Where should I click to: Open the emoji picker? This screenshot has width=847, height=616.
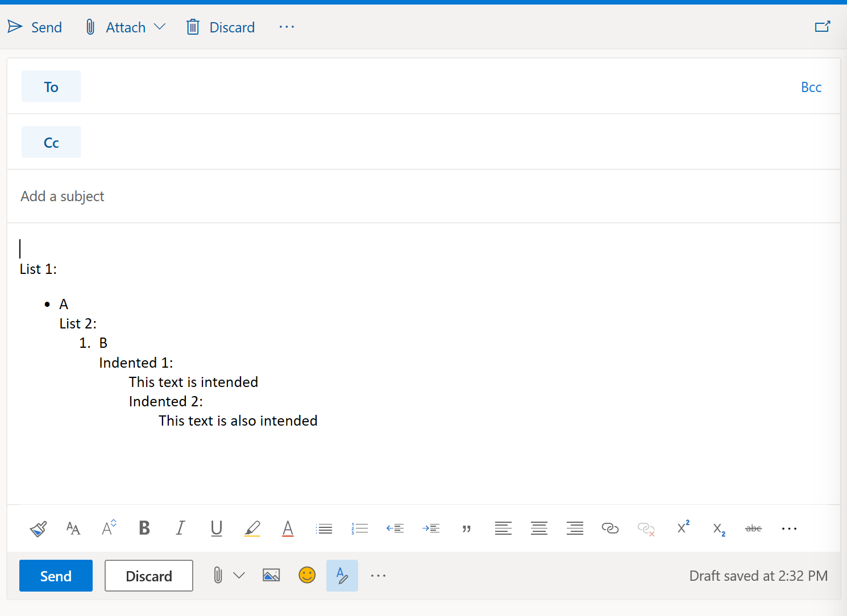pos(307,575)
